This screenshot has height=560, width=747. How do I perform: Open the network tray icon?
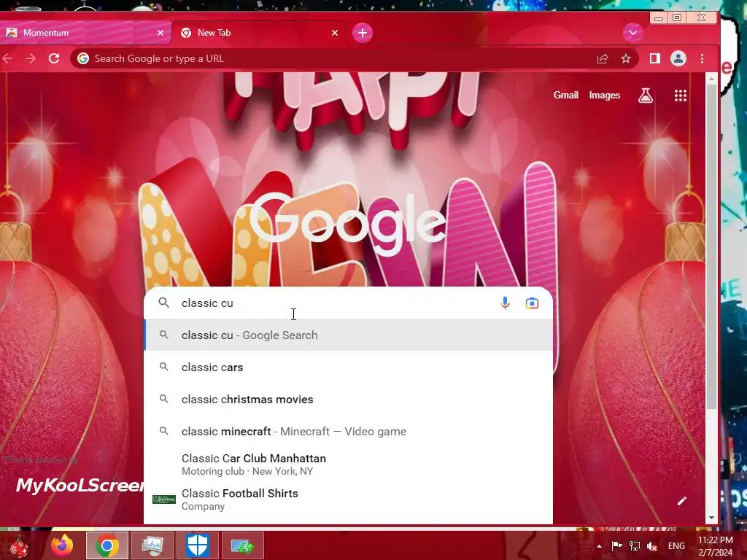click(634, 545)
